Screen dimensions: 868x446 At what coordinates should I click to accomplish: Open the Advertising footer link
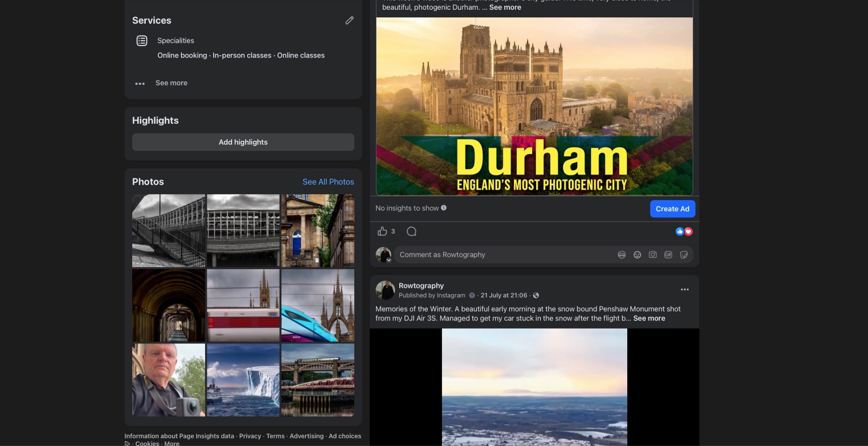click(306, 436)
